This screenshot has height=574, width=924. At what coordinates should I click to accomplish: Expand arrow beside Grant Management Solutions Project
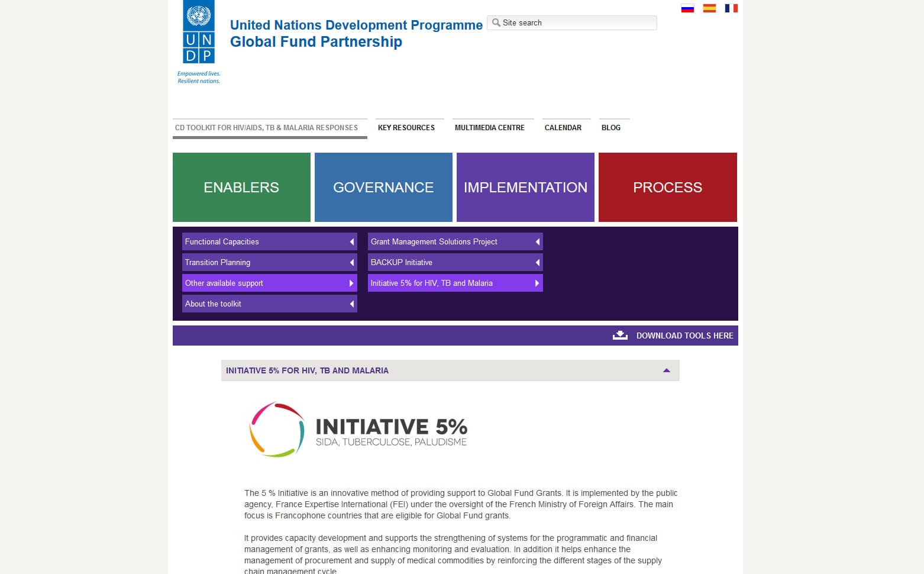click(538, 241)
